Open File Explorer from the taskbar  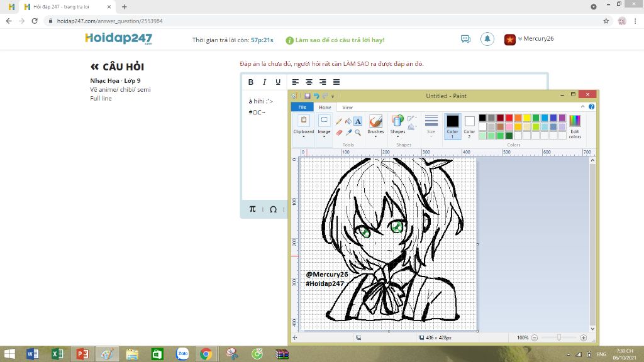(132, 354)
